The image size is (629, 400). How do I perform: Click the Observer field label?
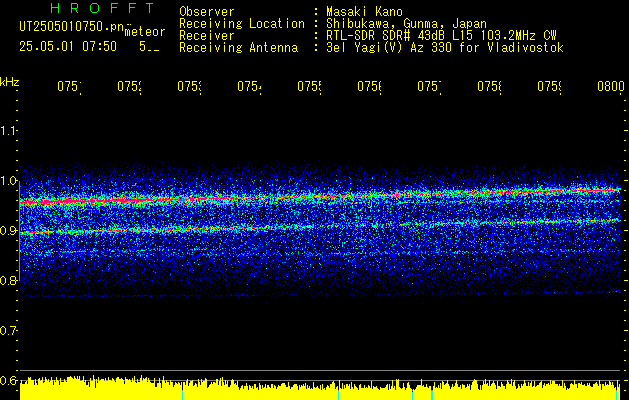click(x=207, y=12)
